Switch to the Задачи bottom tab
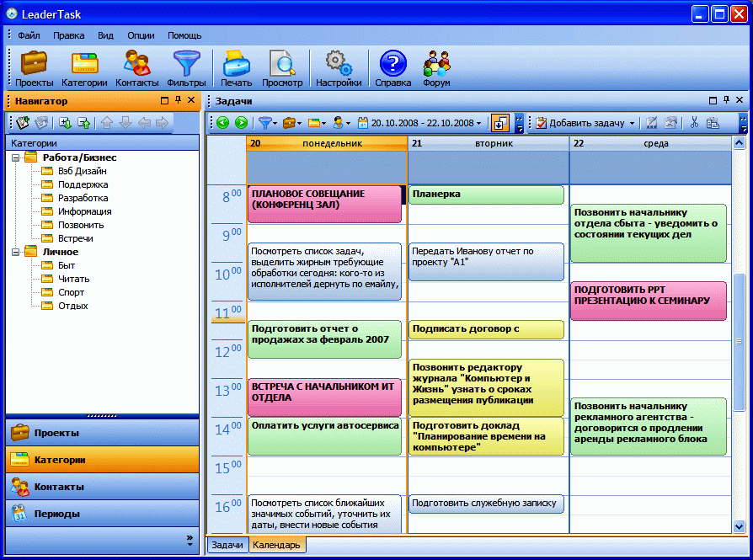The height and width of the screenshot is (560, 753). click(x=227, y=545)
